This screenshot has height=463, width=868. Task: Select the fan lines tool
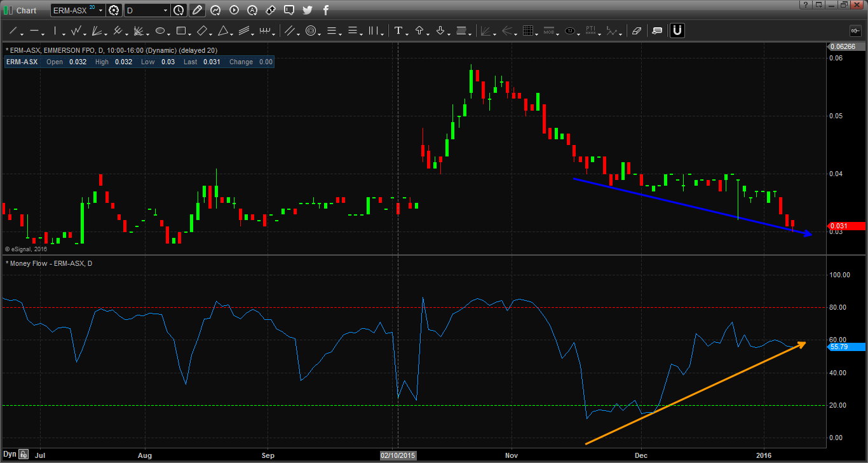(97, 30)
